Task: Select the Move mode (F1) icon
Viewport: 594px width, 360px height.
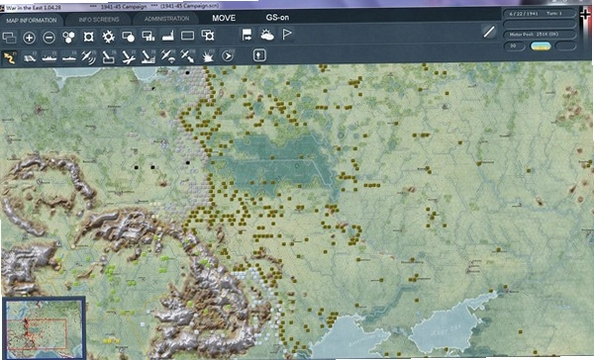Action: pyautogui.click(x=9, y=58)
